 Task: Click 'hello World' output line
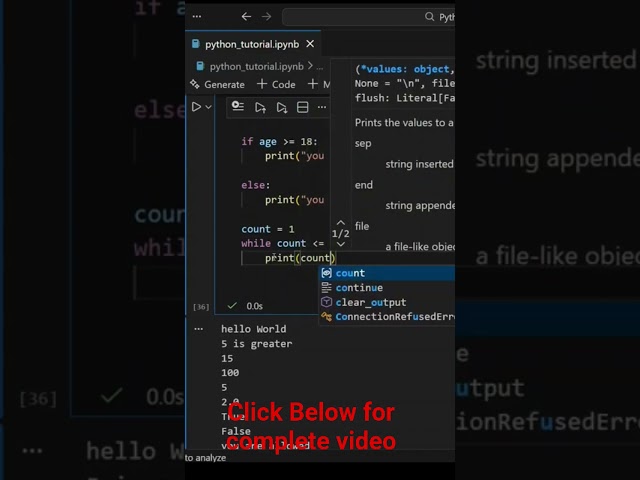[x=253, y=329]
